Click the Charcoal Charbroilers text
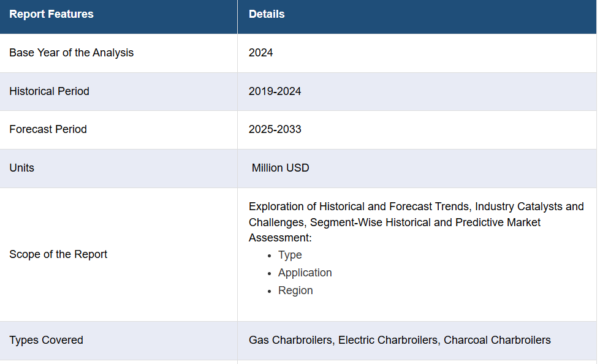Viewport: 600px width, 364px height. point(497,340)
